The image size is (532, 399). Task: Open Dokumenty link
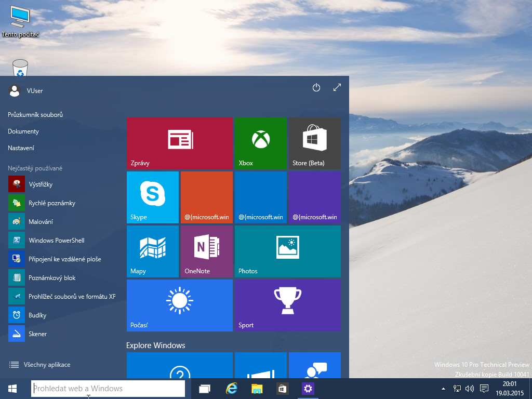(23, 131)
